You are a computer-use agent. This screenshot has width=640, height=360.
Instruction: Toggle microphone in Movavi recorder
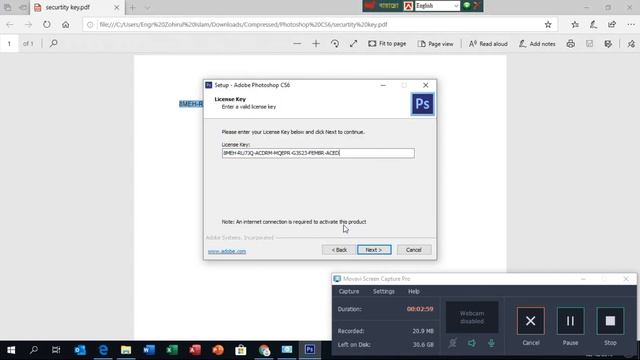point(491,343)
